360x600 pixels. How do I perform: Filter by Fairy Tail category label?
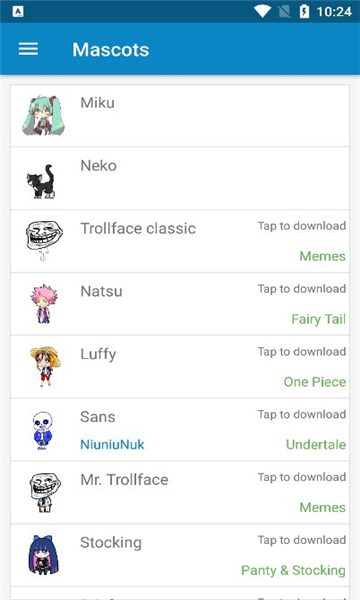[x=318, y=319]
